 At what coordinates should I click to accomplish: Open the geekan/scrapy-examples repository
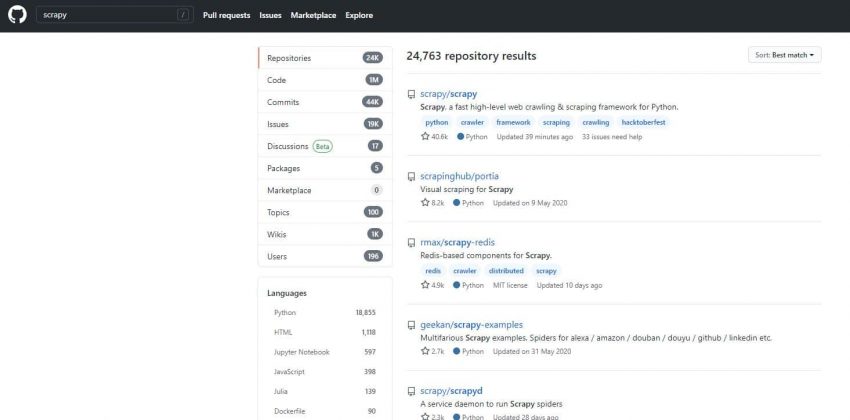(471, 325)
